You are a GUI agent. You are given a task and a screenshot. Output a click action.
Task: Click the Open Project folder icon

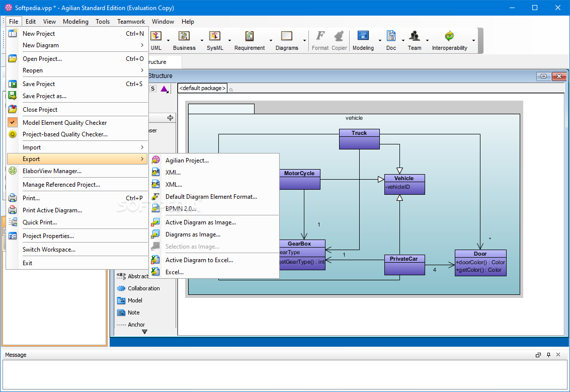(13, 58)
